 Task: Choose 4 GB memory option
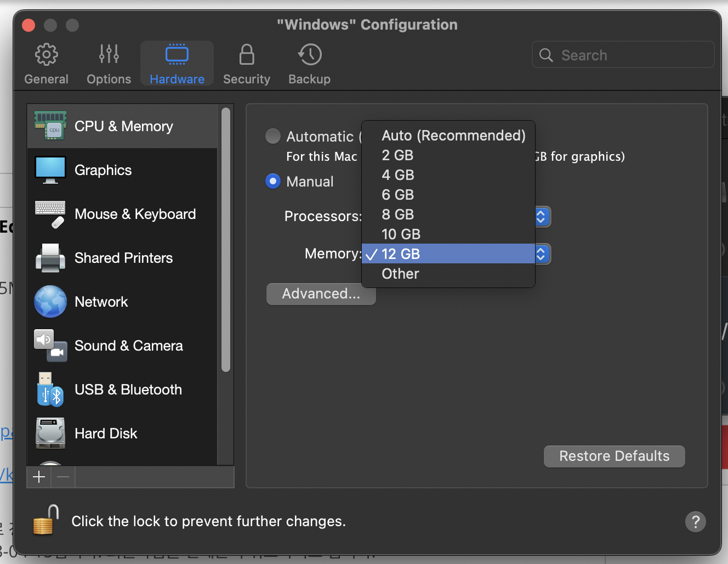pyautogui.click(x=448, y=175)
